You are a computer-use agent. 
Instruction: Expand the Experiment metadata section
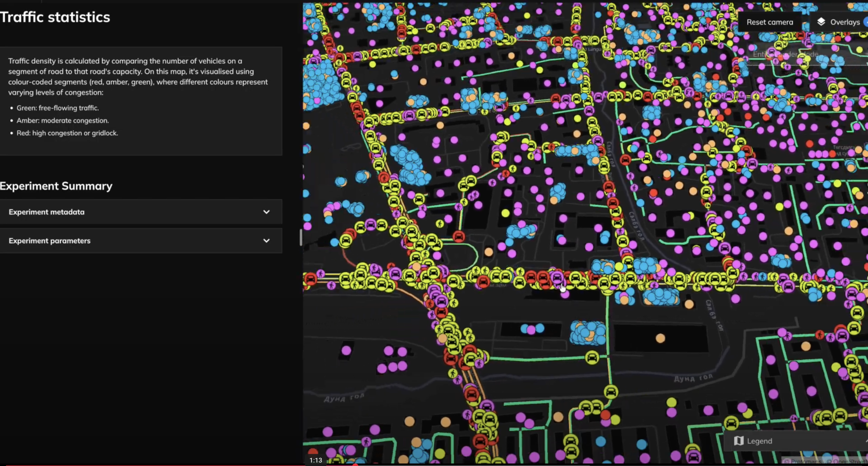coord(266,212)
